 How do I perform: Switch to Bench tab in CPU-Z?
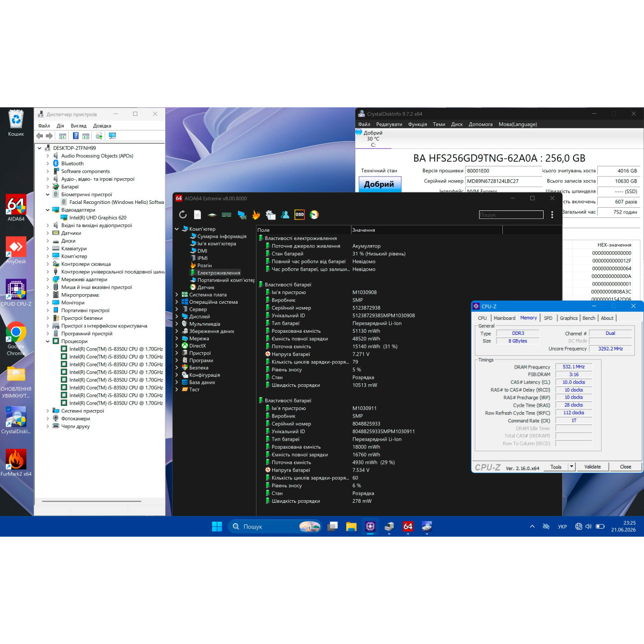[589, 318]
